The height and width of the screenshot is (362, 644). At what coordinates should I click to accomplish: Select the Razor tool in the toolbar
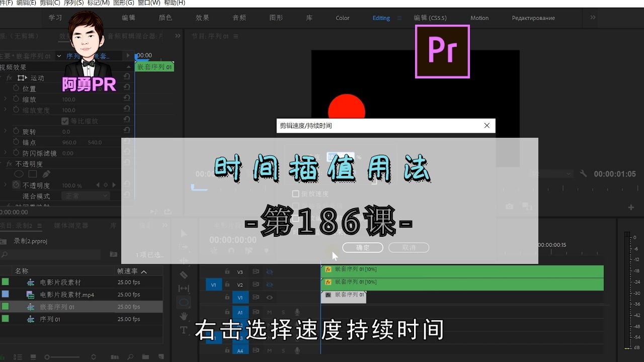[x=184, y=275]
